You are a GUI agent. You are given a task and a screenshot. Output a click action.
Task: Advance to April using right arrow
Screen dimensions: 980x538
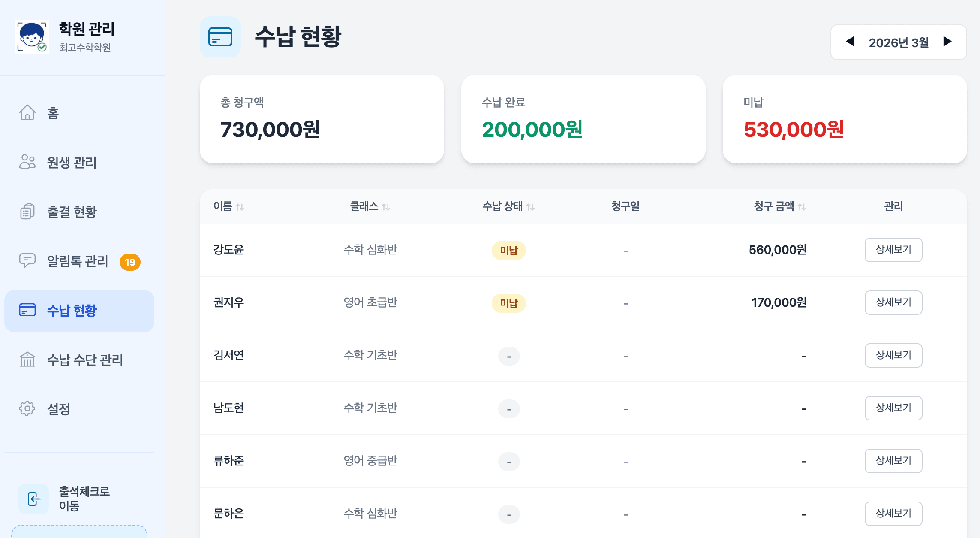[x=947, y=42]
